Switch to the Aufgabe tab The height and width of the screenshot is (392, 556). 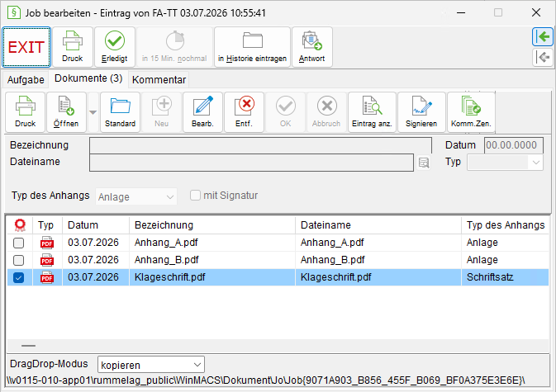tap(26, 80)
